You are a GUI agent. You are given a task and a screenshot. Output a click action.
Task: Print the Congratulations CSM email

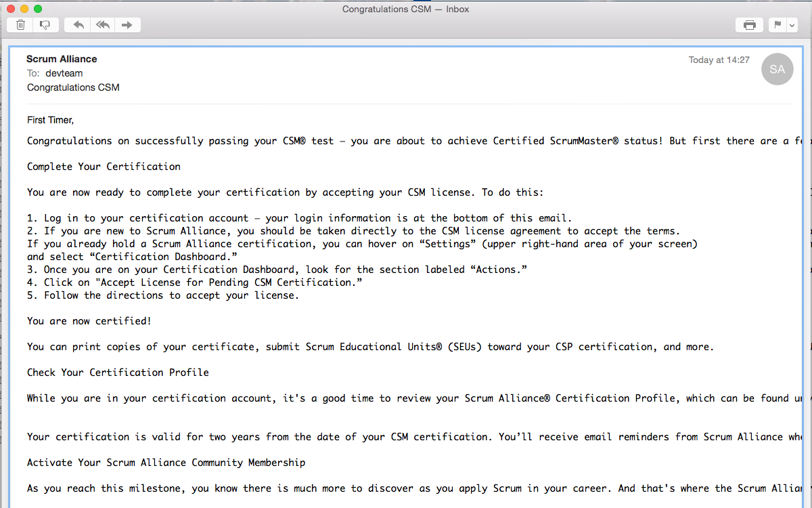[x=749, y=25]
